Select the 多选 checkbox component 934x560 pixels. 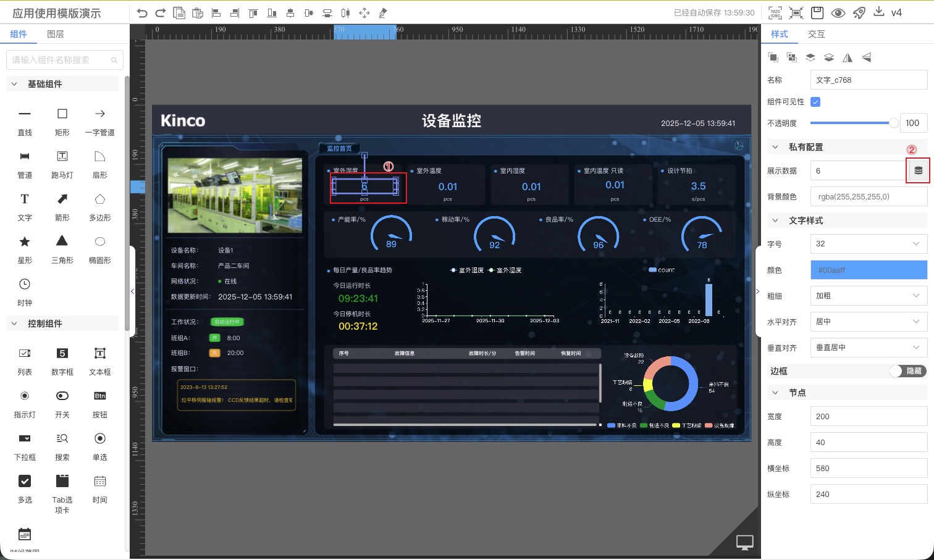tap(25, 481)
